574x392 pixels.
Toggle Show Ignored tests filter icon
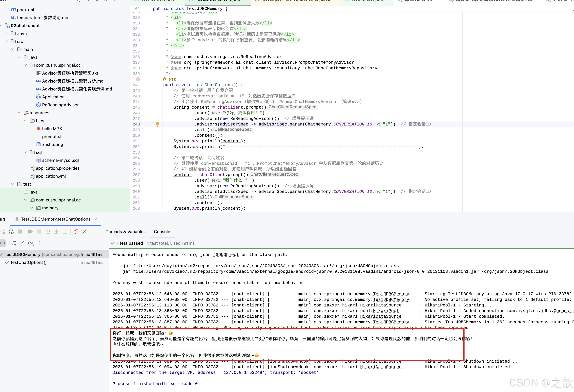[x=3, y=243]
